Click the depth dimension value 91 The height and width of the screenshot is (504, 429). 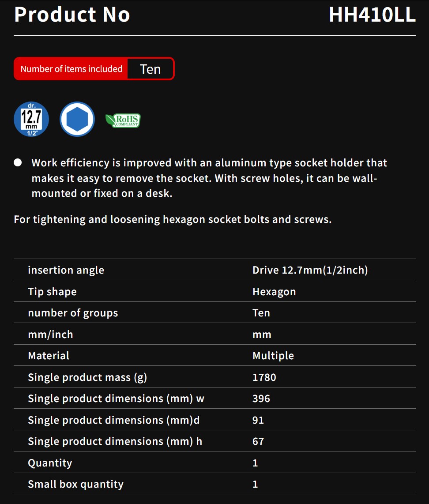[x=258, y=420]
